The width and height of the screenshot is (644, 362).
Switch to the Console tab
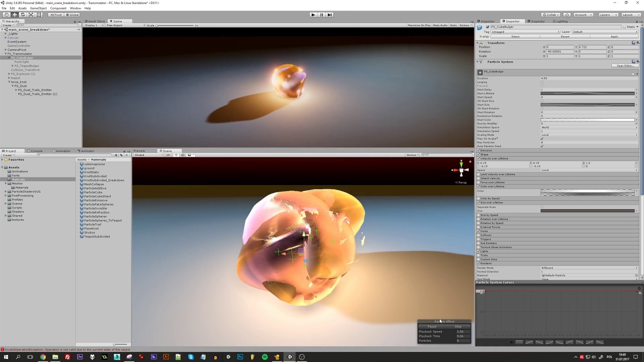pos(36,151)
